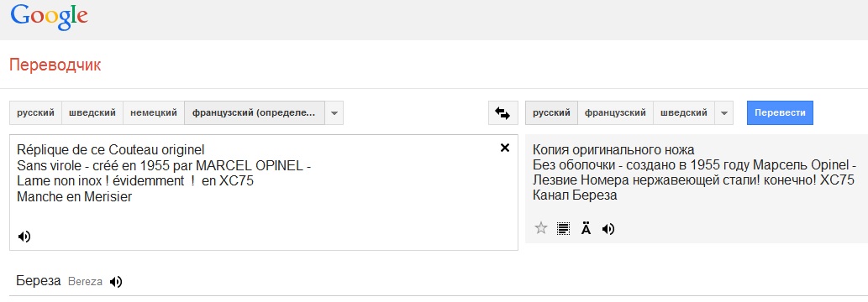Listen to the Russian translation

pos(608,228)
